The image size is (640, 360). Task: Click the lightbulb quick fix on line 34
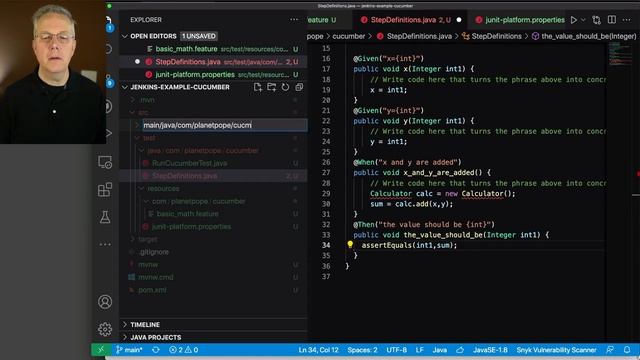click(x=350, y=244)
